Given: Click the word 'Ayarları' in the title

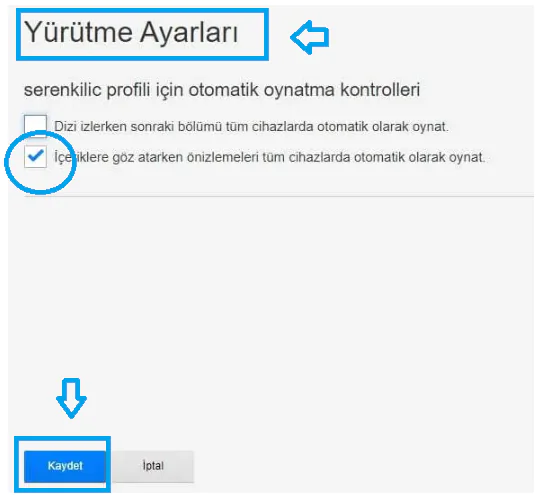Looking at the screenshot, I should [x=189, y=33].
